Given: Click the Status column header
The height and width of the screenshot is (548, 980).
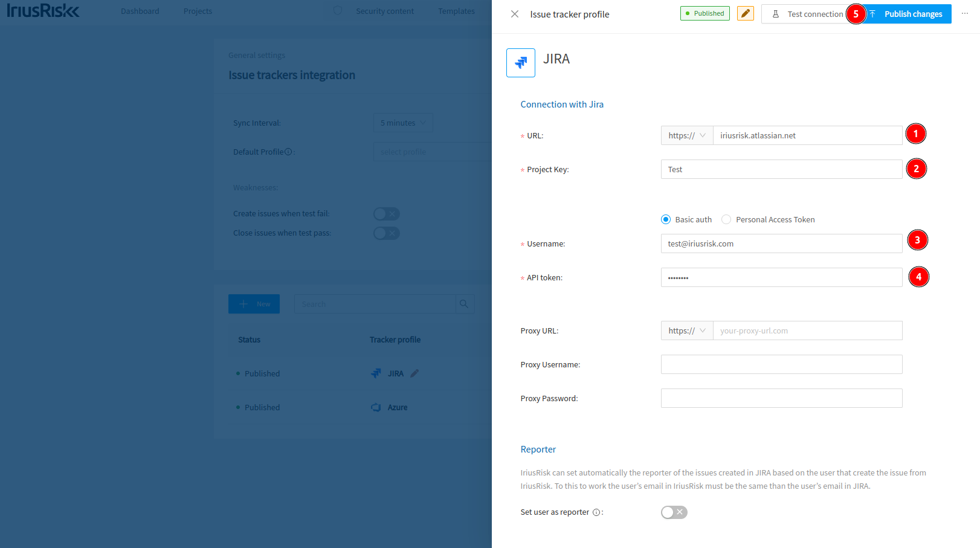Looking at the screenshot, I should (249, 340).
